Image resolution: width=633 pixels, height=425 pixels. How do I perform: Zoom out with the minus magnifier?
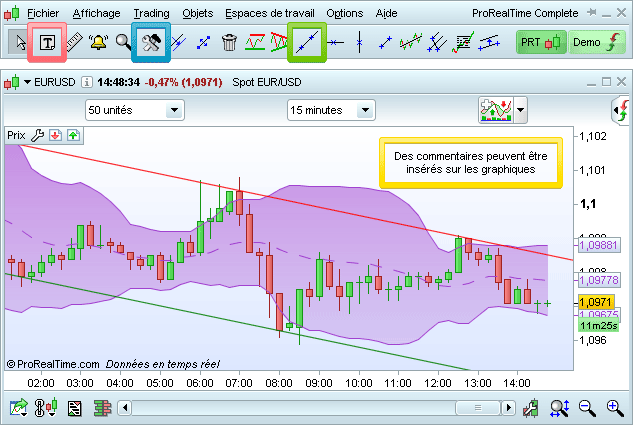click(x=587, y=407)
